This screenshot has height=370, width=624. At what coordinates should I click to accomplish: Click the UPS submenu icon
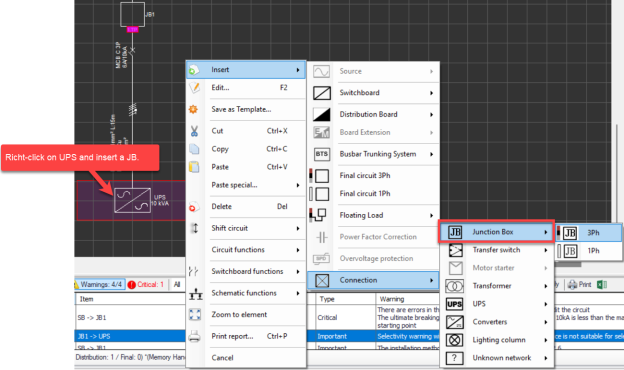coord(454,304)
